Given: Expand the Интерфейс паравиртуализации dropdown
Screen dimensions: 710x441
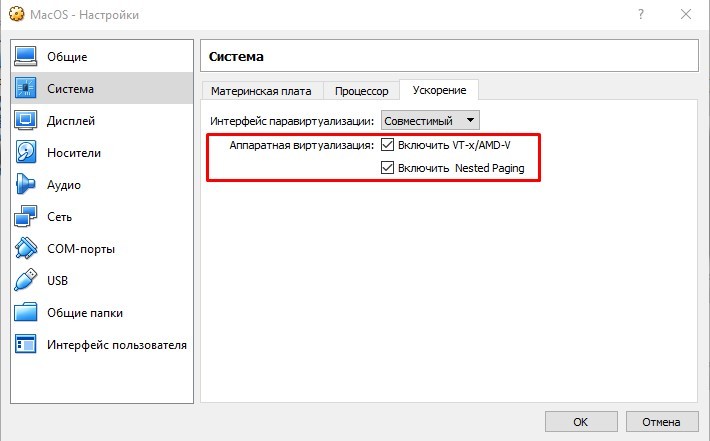Looking at the screenshot, I should click(431, 120).
